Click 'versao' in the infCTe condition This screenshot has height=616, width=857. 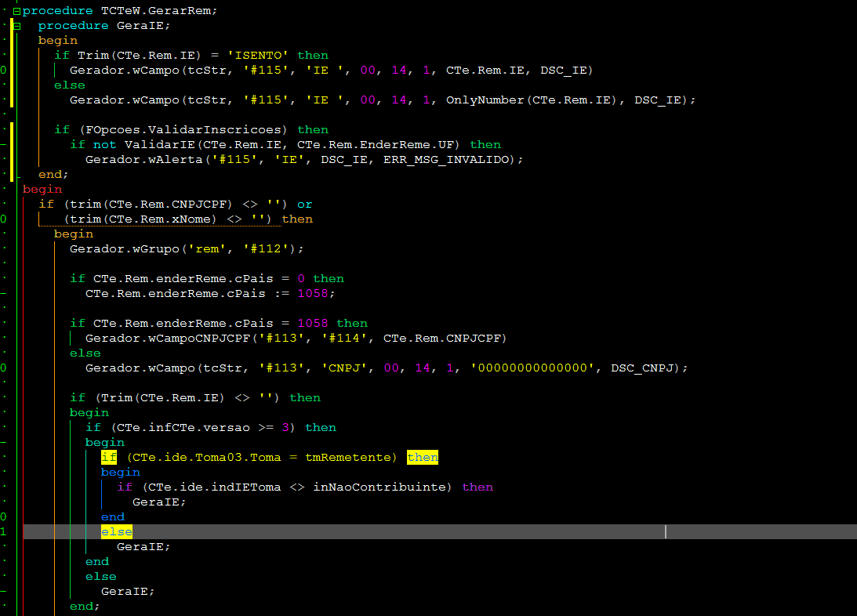(x=227, y=428)
